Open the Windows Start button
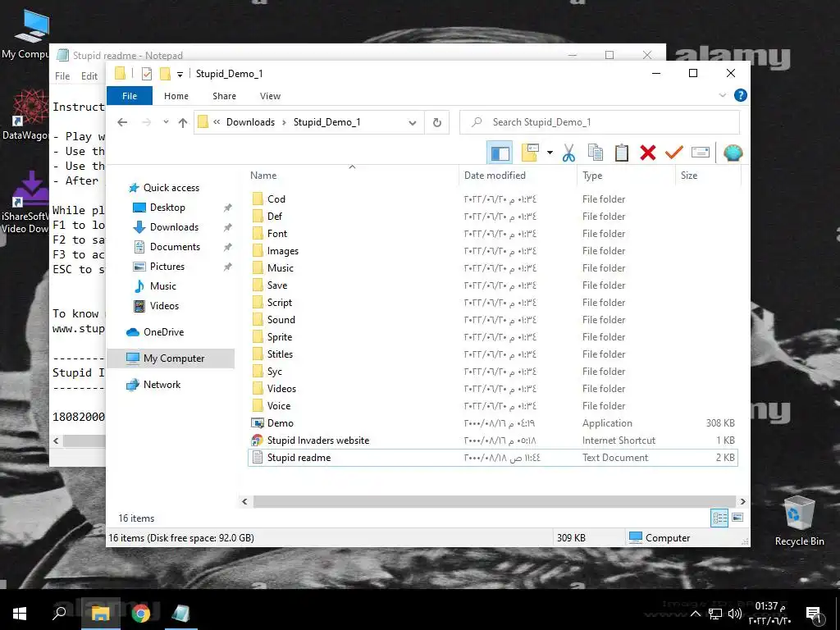The width and height of the screenshot is (840, 630). pyautogui.click(x=20, y=613)
